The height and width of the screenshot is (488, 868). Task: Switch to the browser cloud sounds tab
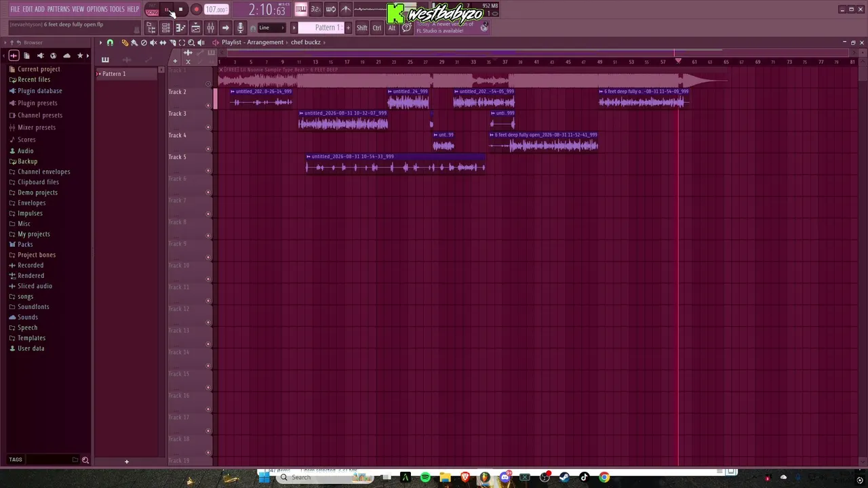click(x=66, y=56)
